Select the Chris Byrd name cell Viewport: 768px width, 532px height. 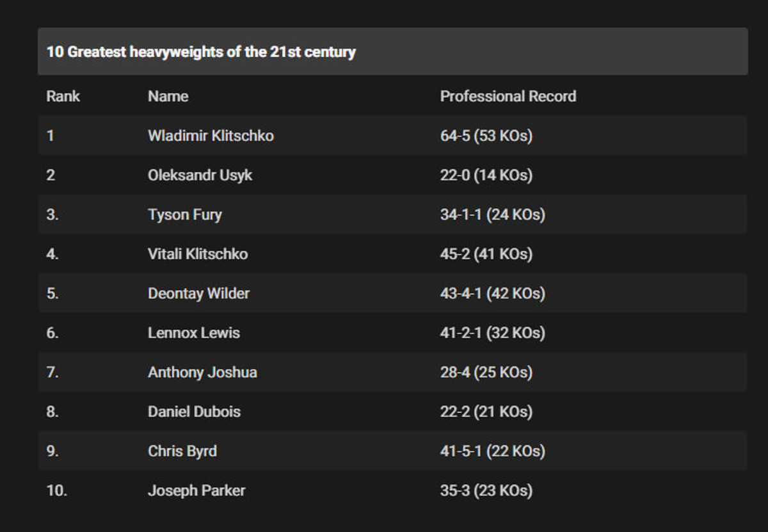182,451
